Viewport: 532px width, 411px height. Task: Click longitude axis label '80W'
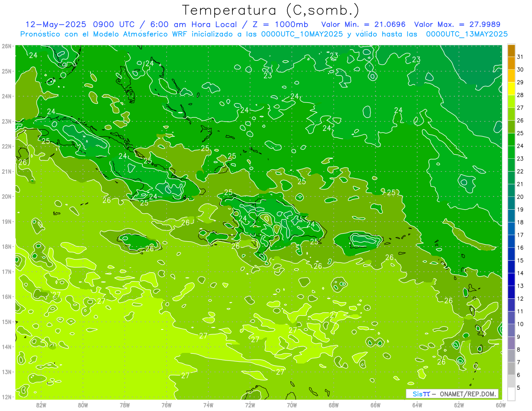click(x=83, y=405)
